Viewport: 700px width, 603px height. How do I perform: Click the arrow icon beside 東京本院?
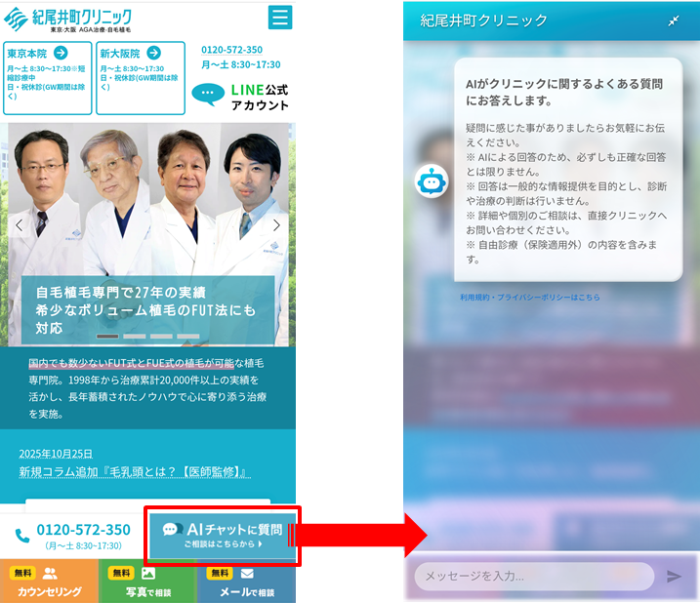pyautogui.click(x=61, y=53)
